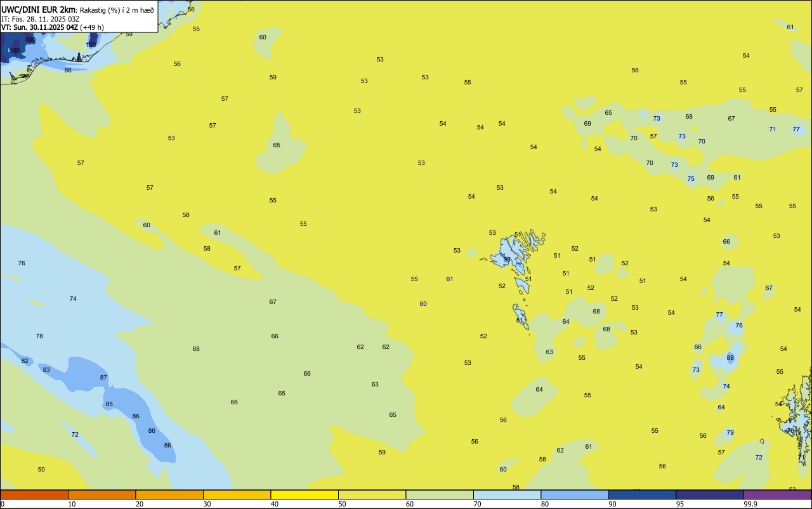Click the 95–99.9 navy legend swatch
Viewport: 812px width, 509px height.
pyautogui.click(x=710, y=494)
